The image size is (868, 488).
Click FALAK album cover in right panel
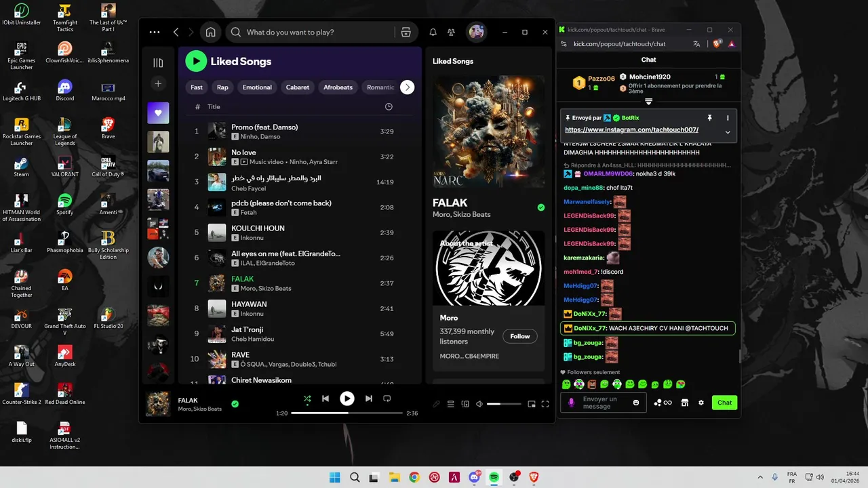click(x=488, y=131)
